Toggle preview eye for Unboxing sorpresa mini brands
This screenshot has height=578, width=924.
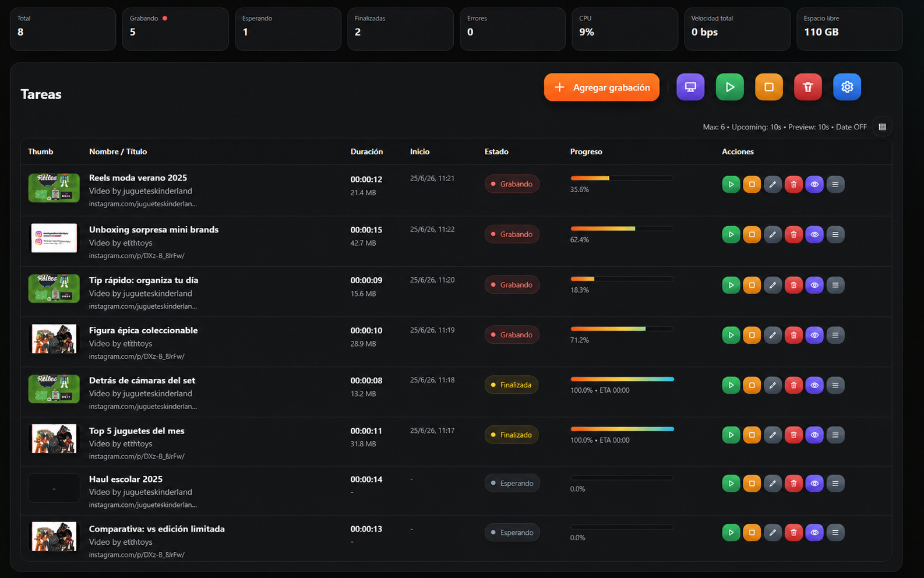tap(814, 234)
